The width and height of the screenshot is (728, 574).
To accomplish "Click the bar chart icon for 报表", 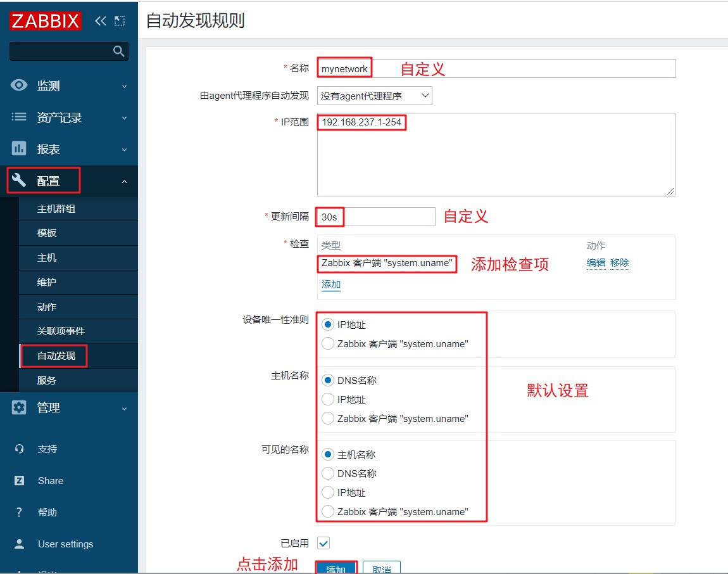I will 19,149.
